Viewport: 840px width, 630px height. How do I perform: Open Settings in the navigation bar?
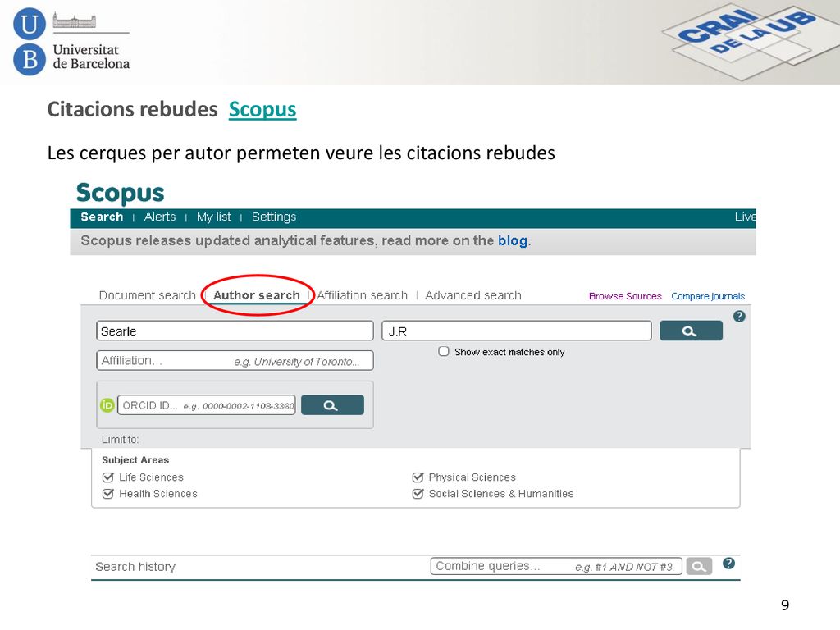click(274, 217)
